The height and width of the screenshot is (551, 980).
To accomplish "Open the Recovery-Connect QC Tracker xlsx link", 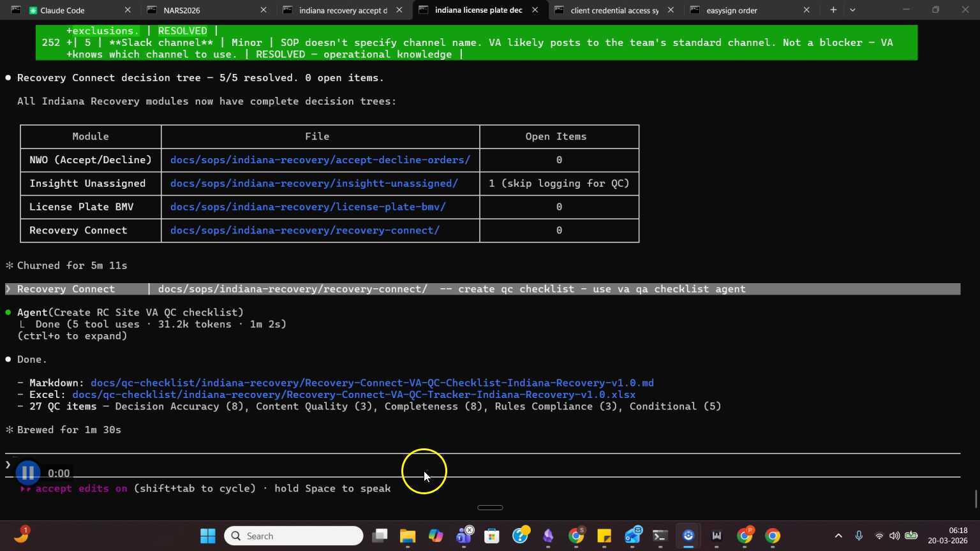I will [353, 395].
